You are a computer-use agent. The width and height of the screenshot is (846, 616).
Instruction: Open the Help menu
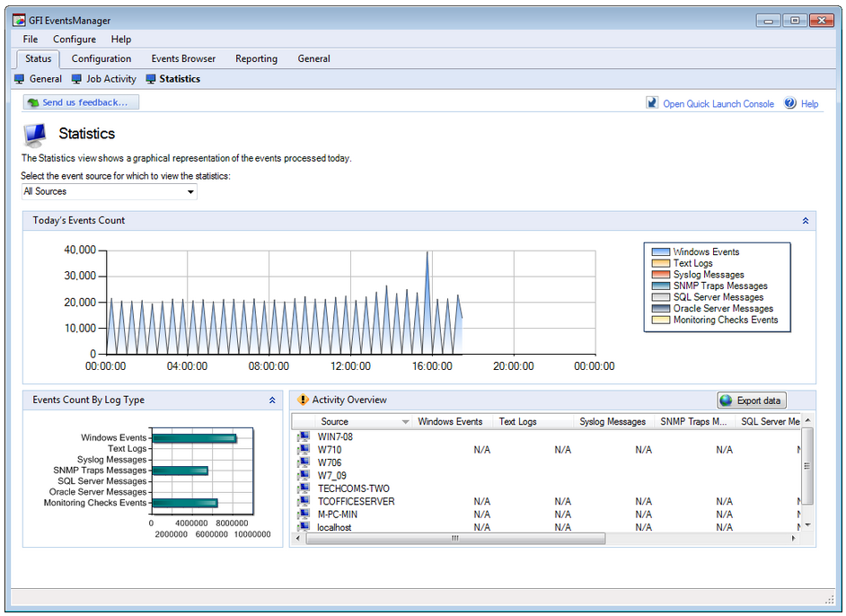coord(121,40)
